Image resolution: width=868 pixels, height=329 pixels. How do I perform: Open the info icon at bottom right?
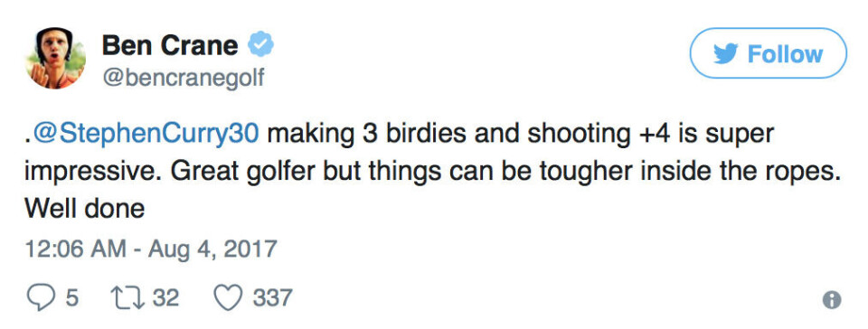pyautogui.click(x=832, y=300)
